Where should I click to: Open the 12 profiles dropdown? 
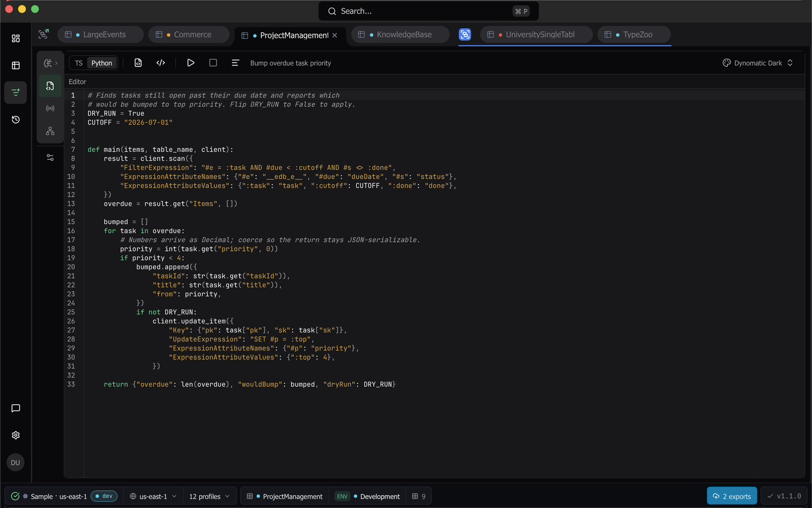210,496
